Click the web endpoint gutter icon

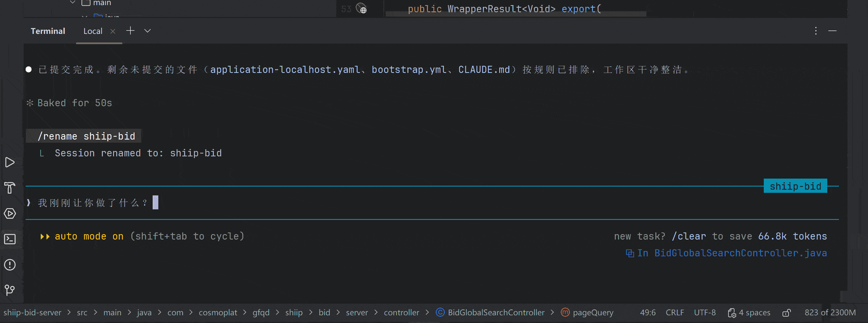tap(361, 9)
